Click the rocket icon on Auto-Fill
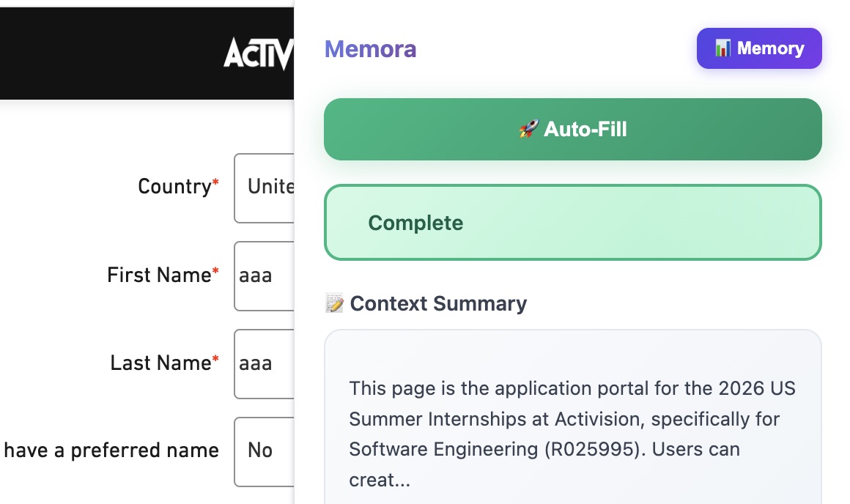 528,130
